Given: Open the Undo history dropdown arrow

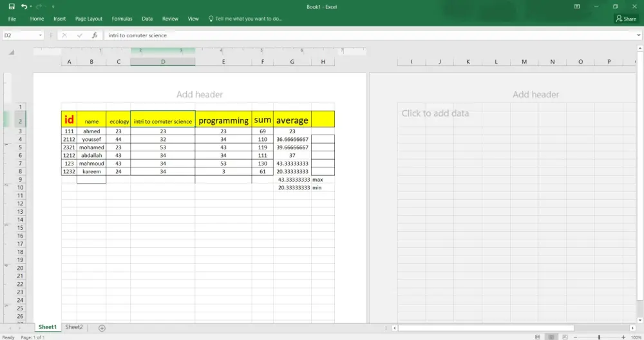Looking at the screenshot, I should [x=31, y=6].
